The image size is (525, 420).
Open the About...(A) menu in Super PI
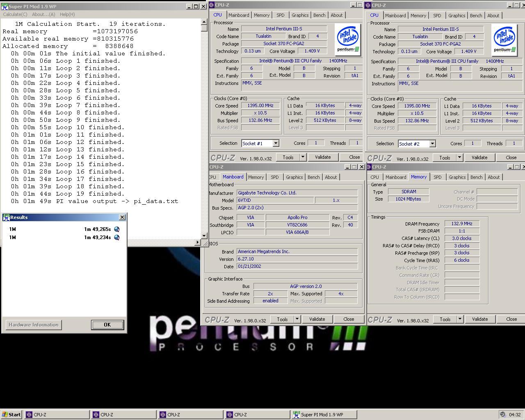coord(43,14)
